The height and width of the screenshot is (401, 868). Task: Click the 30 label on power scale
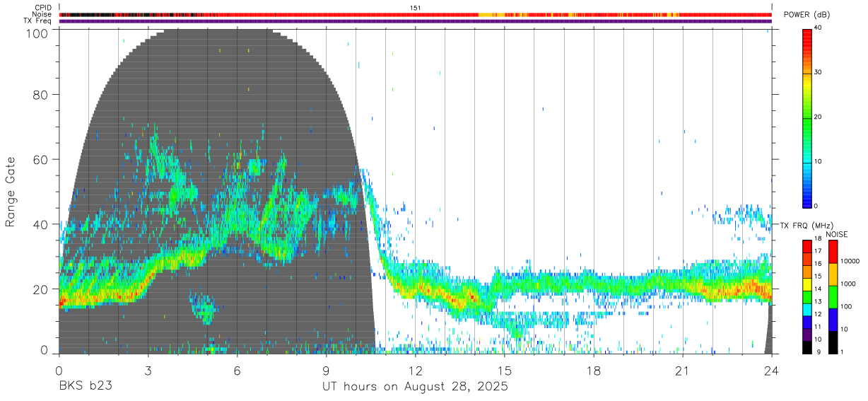[x=819, y=72]
